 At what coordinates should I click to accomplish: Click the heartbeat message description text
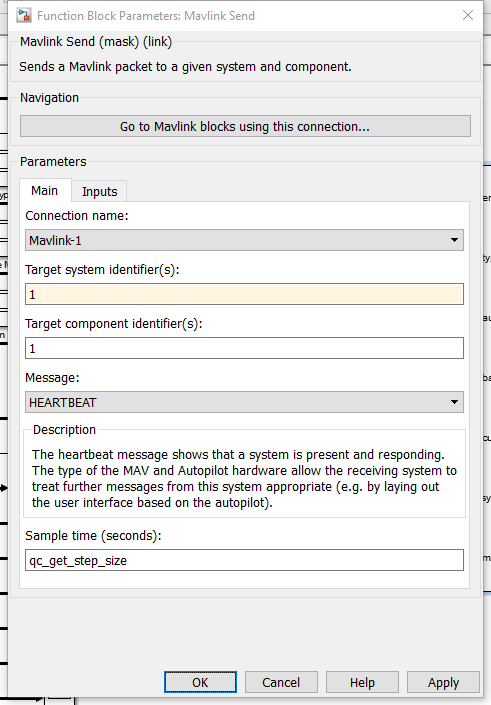click(244, 478)
